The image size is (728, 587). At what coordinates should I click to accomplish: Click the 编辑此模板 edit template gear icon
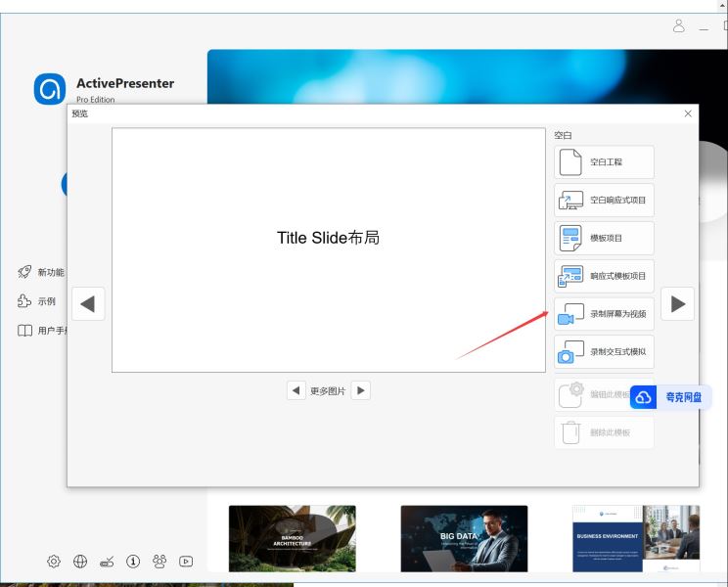tap(571, 395)
